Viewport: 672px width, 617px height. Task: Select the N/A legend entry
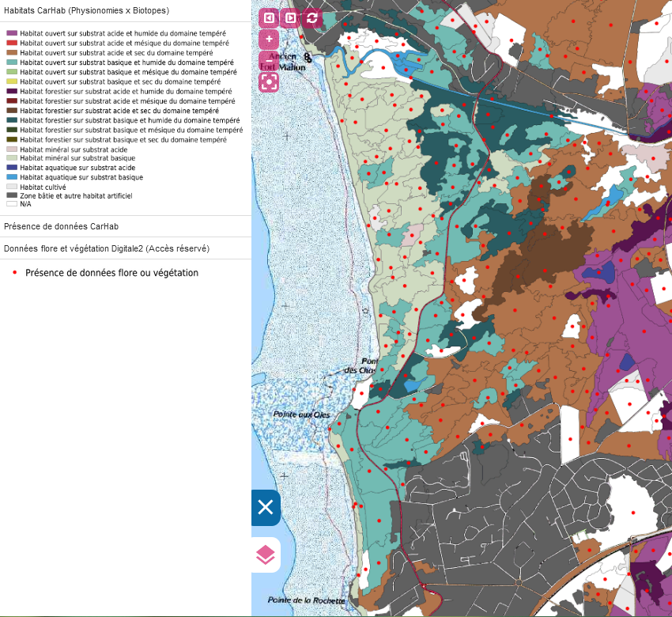tap(25, 204)
